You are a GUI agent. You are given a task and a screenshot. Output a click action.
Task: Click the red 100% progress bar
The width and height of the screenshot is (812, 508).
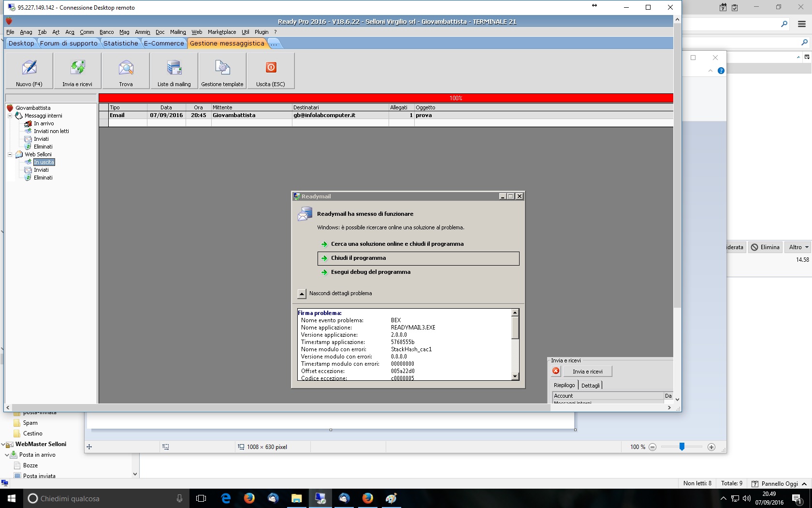pos(386,98)
